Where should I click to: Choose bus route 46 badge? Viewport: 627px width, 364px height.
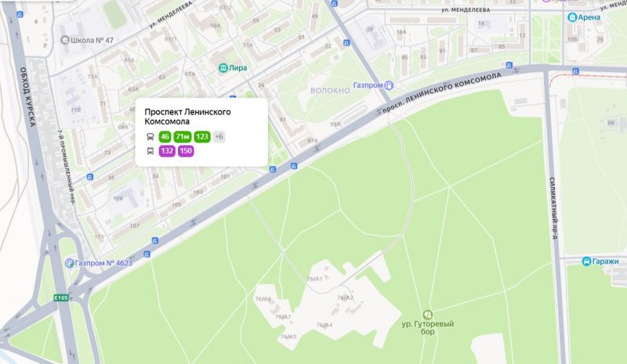pos(165,137)
